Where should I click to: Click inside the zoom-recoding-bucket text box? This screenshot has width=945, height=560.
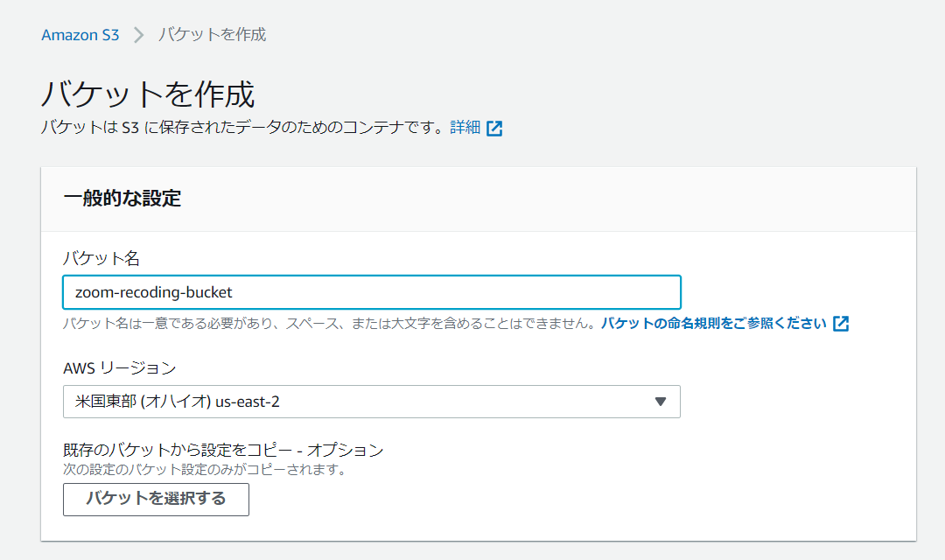pyautogui.click(x=371, y=292)
